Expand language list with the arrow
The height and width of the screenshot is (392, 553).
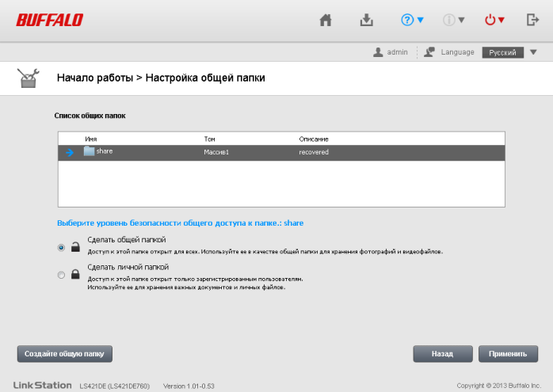[533, 52]
